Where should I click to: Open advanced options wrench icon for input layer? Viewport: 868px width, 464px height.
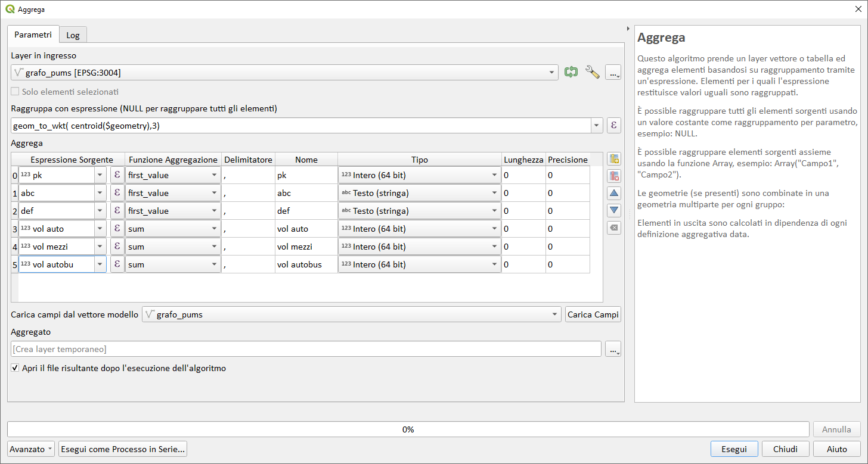pos(592,73)
